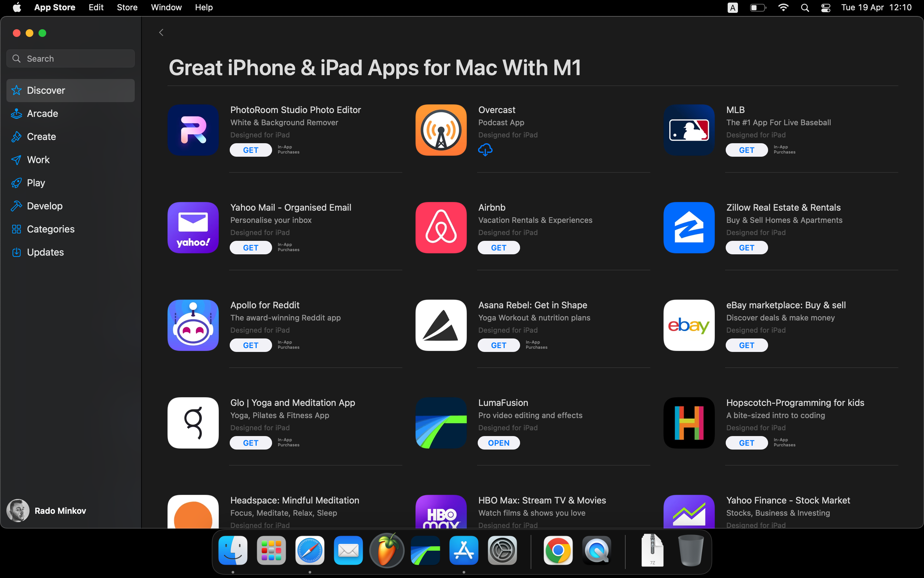
Task: Open Yahoo Finance - Stock Market title
Action: coord(788,500)
